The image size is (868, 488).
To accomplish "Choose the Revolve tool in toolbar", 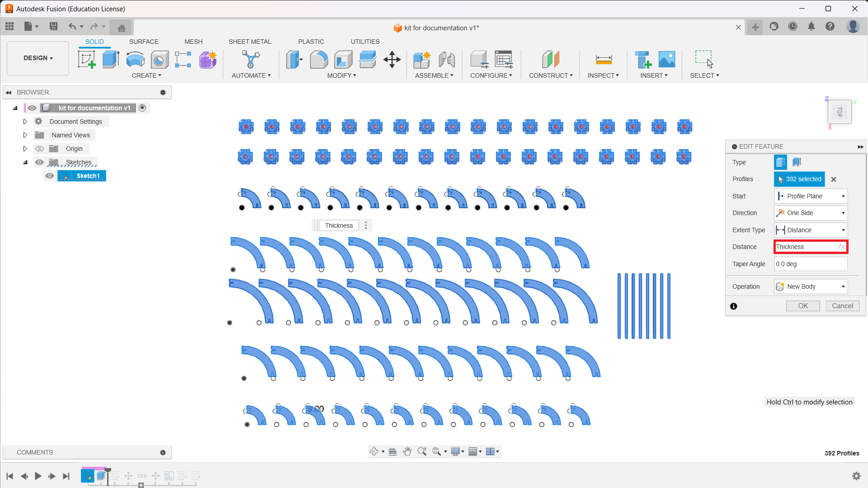I will tap(135, 59).
